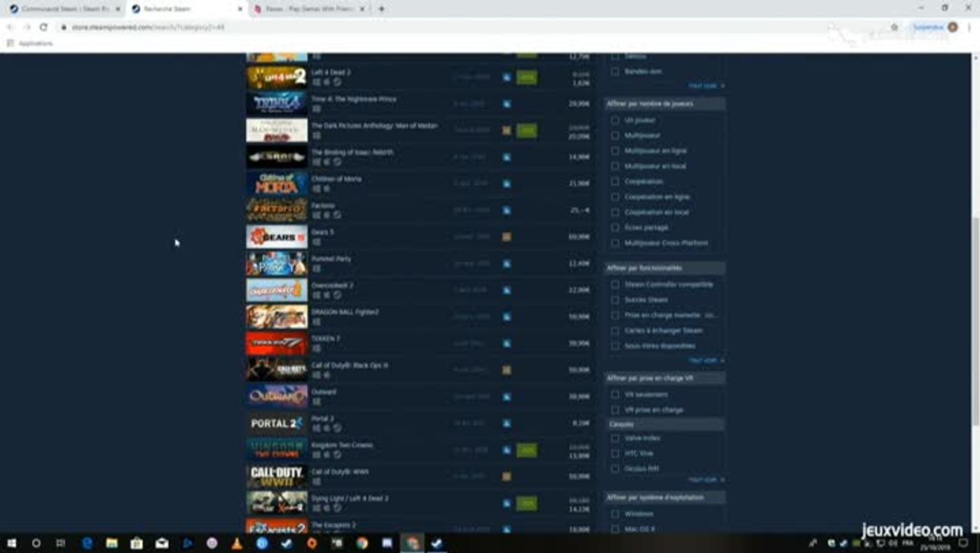Open the Windows notification center

(965, 543)
